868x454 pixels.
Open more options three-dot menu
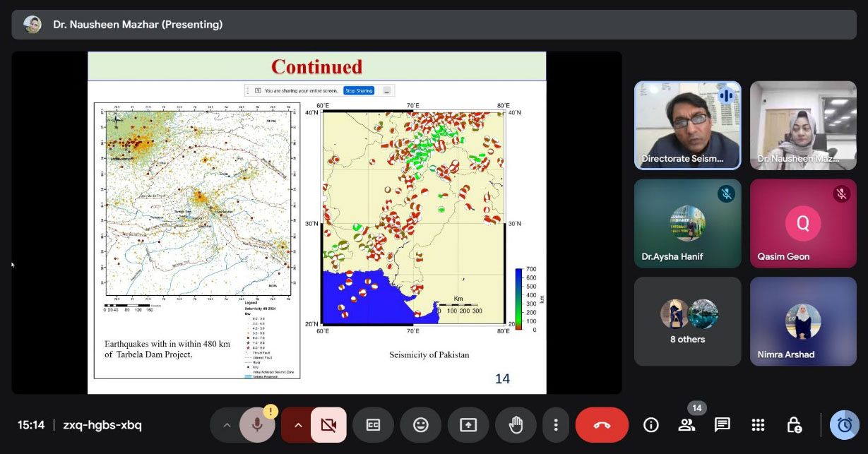click(x=556, y=425)
